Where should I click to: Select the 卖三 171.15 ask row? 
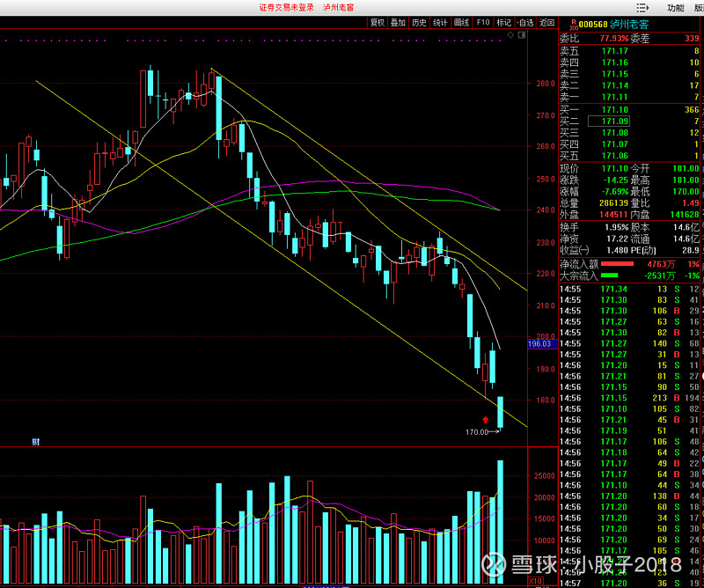tap(629, 74)
